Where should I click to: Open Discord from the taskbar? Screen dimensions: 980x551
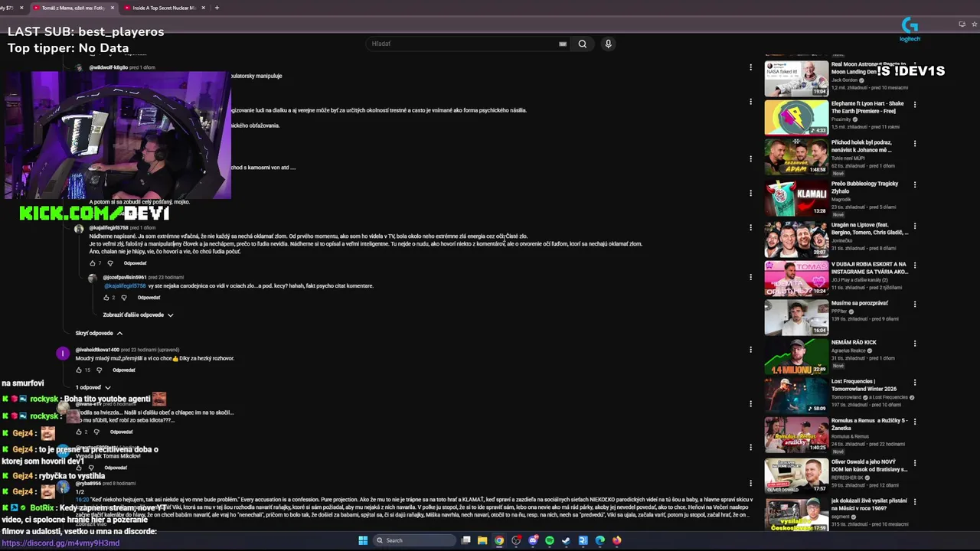pyautogui.click(x=533, y=540)
